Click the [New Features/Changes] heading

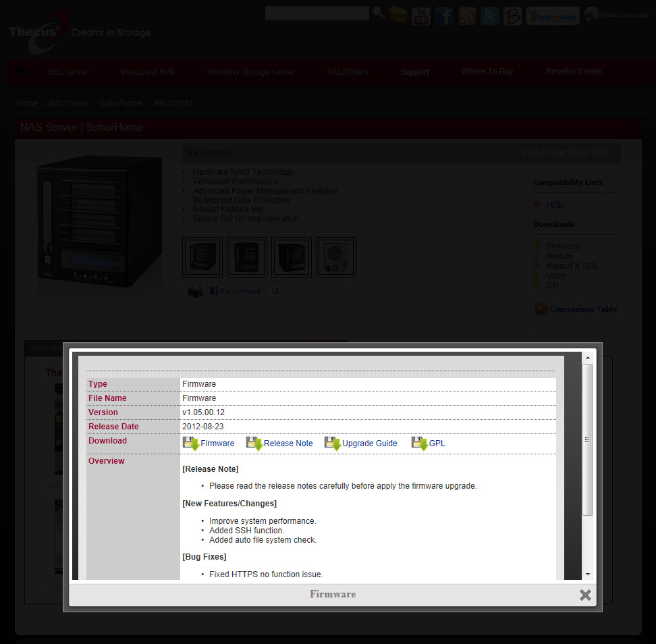[x=229, y=504]
